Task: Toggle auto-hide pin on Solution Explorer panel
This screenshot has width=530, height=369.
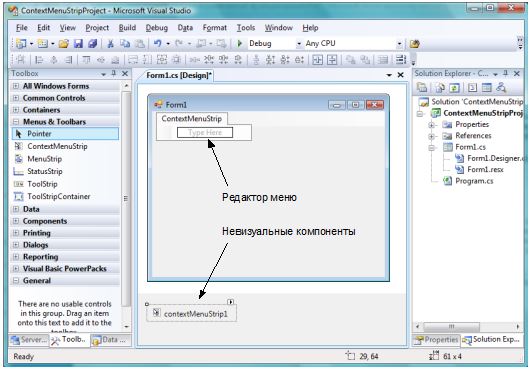Action: [x=506, y=73]
